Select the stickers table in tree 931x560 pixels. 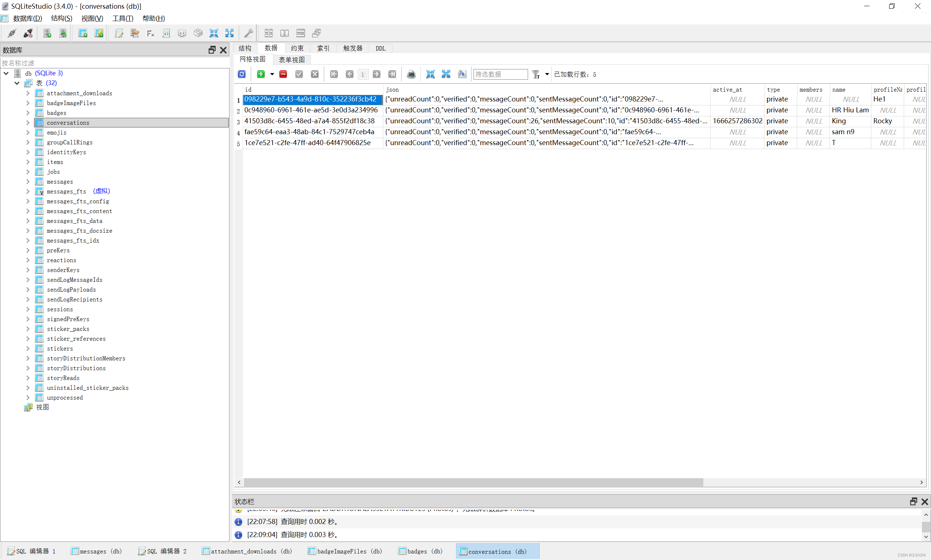(x=60, y=348)
